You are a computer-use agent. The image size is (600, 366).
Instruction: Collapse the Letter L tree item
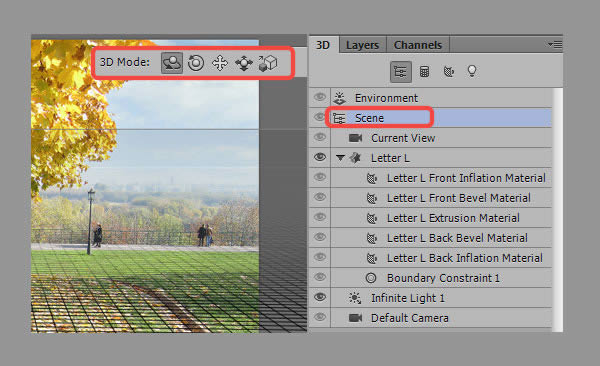tap(340, 157)
